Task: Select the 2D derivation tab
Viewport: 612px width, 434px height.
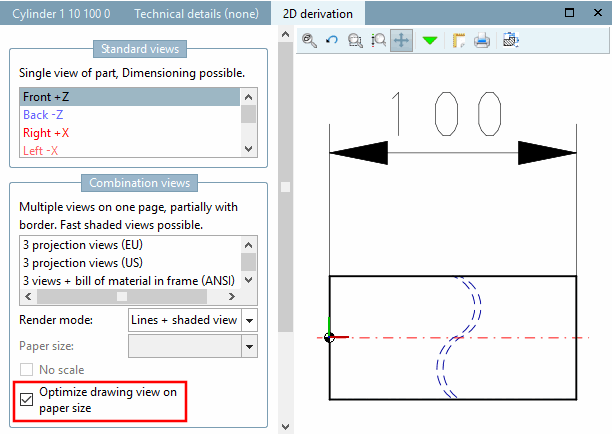Action: pos(318,14)
